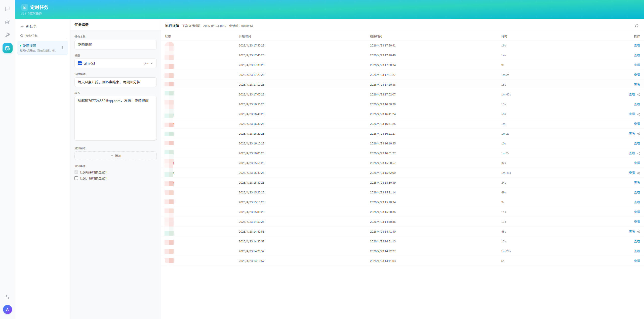The image size is (644, 319).
Task: Click the 定时描述 schedule input field
Action: tap(115, 82)
